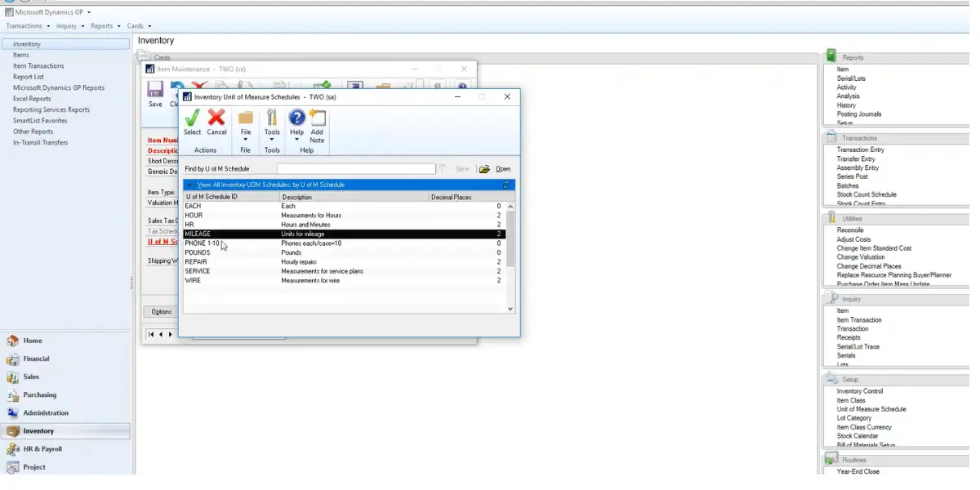Expand the Help dropdown arrow in dialog
Screen dimensions: 980x490
pos(296,140)
